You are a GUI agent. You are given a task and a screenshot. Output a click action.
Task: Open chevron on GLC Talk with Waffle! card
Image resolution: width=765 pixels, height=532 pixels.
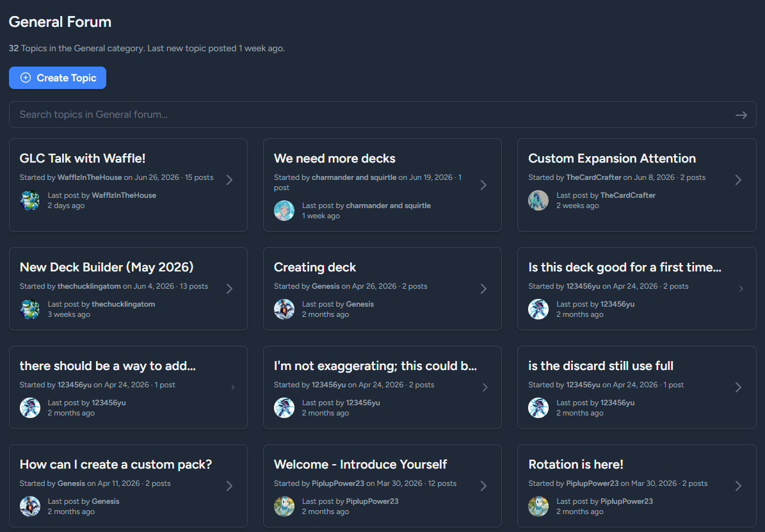tap(229, 180)
